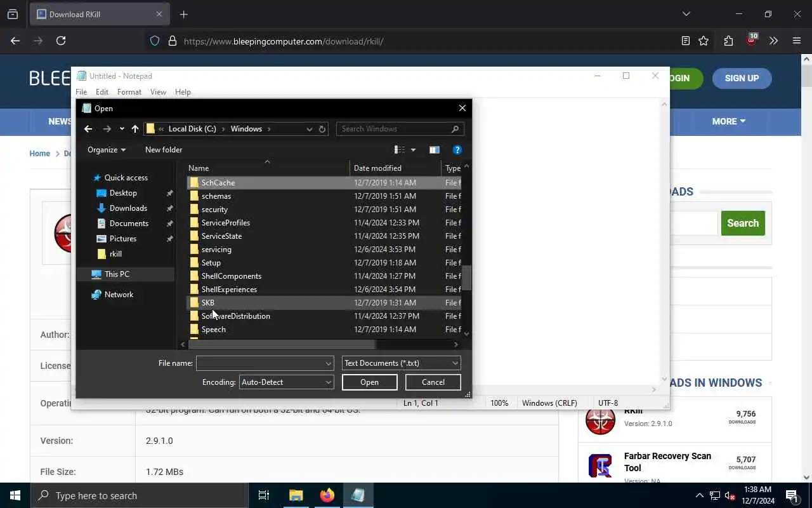Sort by the Name column header
This screenshot has width=812, height=508.
268,168
